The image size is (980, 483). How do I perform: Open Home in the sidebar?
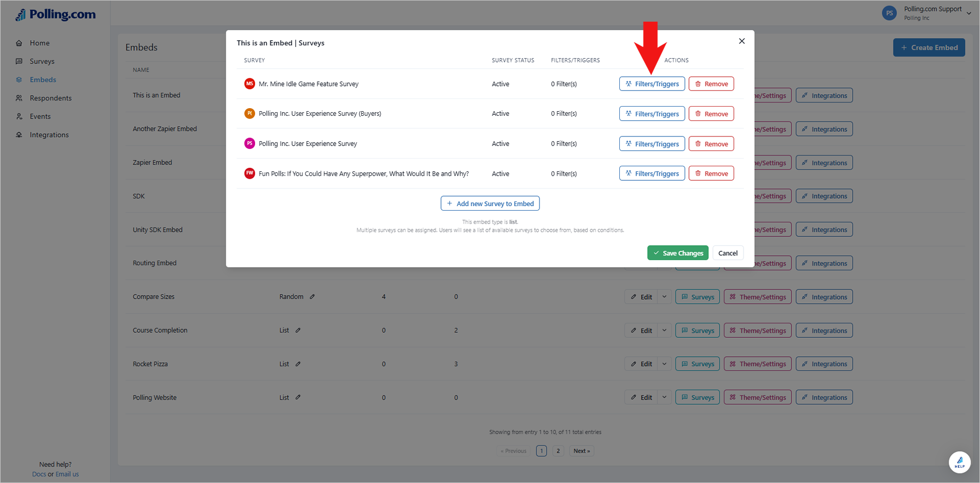pyautogui.click(x=39, y=43)
